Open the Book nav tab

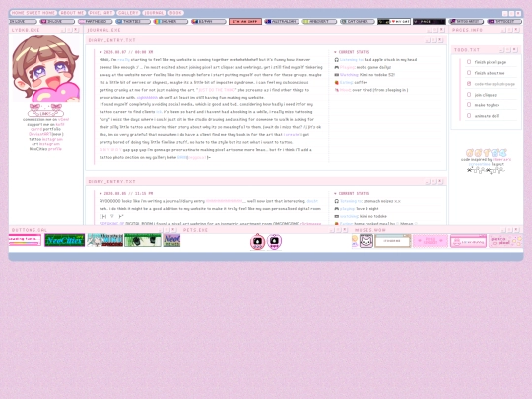(x=175, y=13)
